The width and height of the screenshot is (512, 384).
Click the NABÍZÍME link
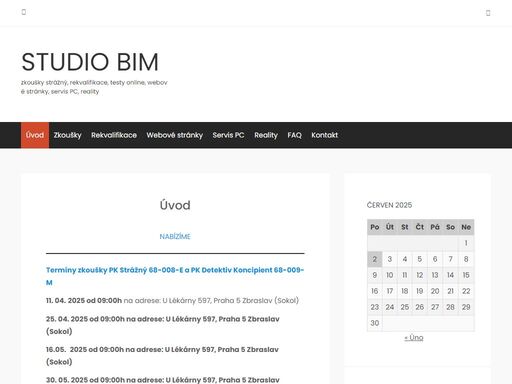175,236
